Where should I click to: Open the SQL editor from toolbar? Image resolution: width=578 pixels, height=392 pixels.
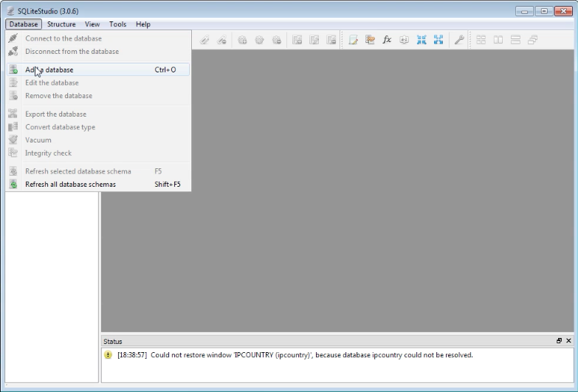click(x=353, y=40)
